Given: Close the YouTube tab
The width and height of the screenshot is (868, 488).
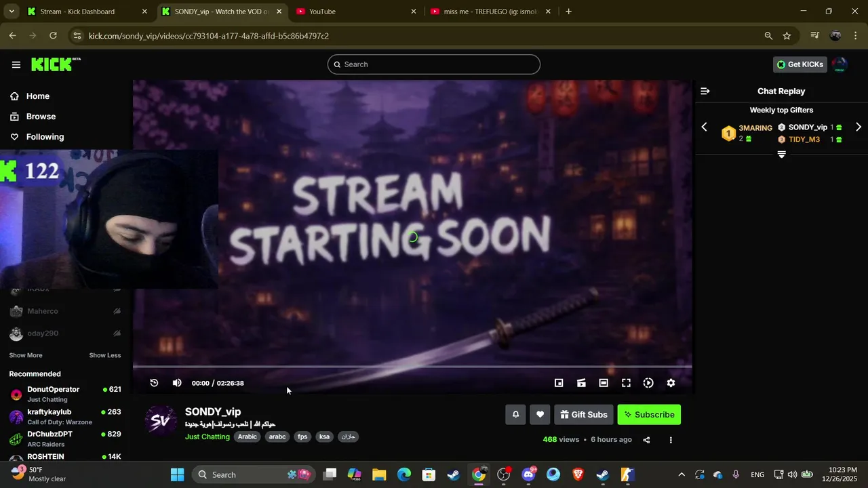Looking at the screenshot, I should click(413, 12).
